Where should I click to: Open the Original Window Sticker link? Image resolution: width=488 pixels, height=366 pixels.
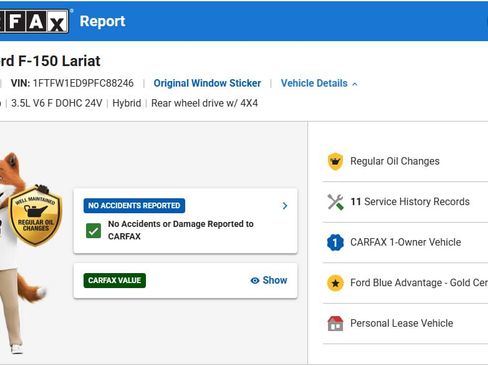click(x=207, y=83)
